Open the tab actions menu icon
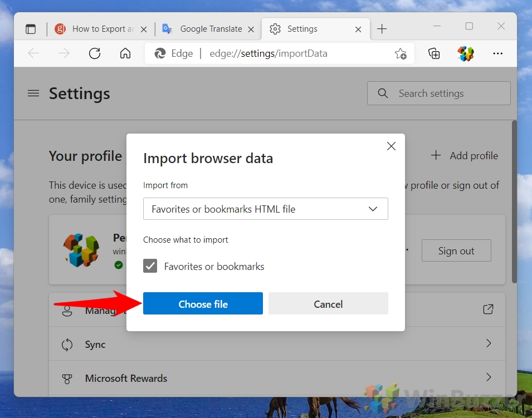Image resolution: width=532 pixels, height=418 pixels. click(31, 29)
